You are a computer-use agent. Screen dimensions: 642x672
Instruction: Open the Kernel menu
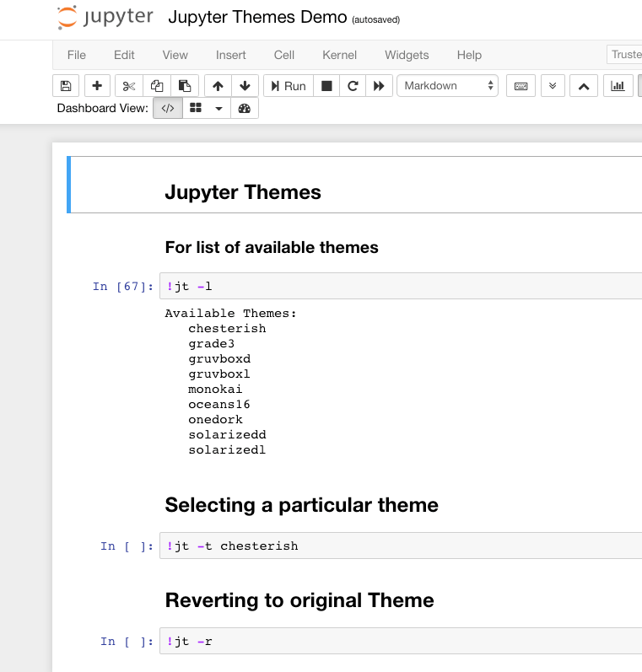pos(339,55)
